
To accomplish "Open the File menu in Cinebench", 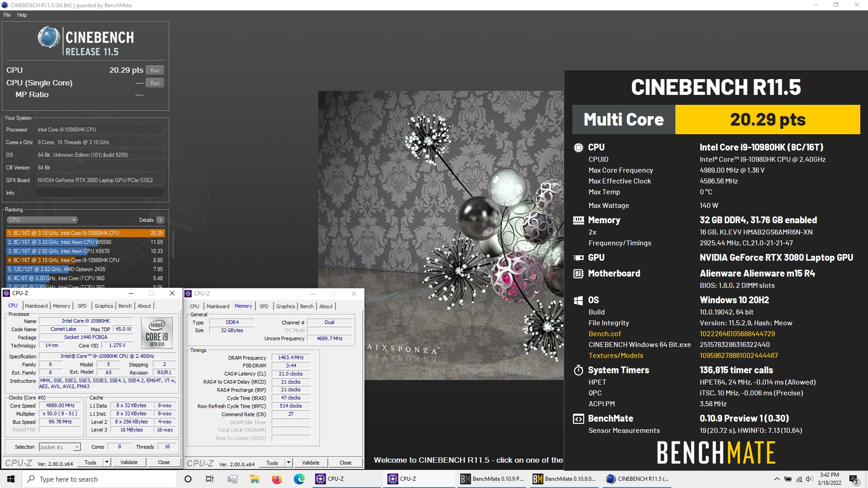I will (x=7, y=15).
